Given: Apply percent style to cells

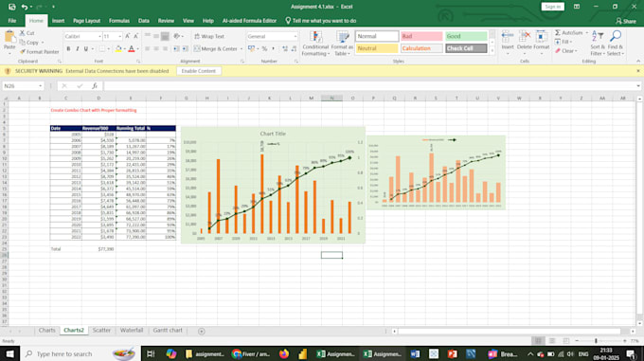Looking at the screenshot, I should (264, 49).
